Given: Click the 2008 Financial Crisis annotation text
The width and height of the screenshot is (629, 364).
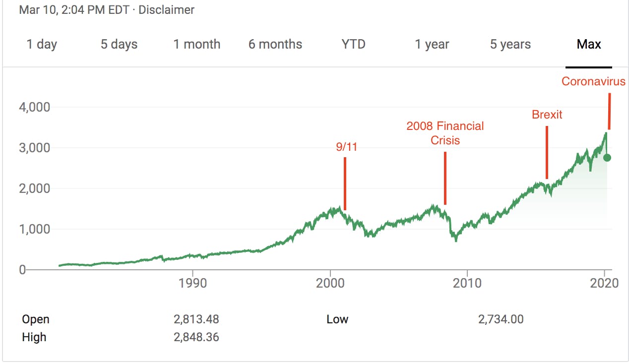Looking at the screenshot, I should pos(445,133).
